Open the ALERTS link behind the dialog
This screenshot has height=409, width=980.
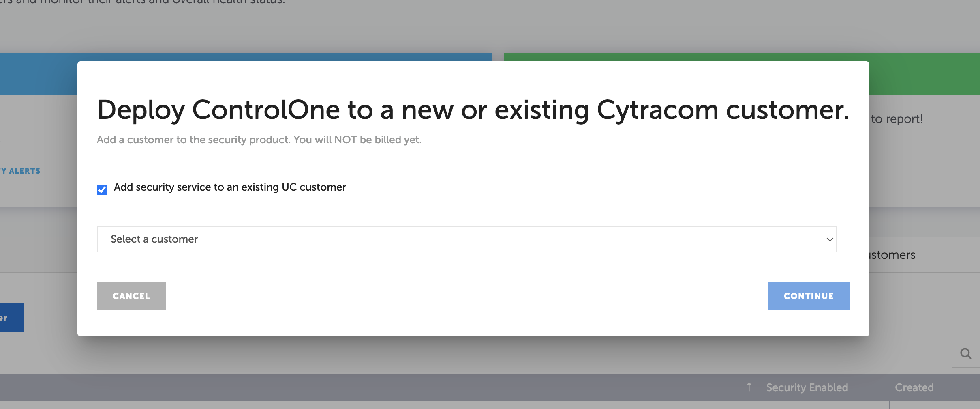pos(20,171)
